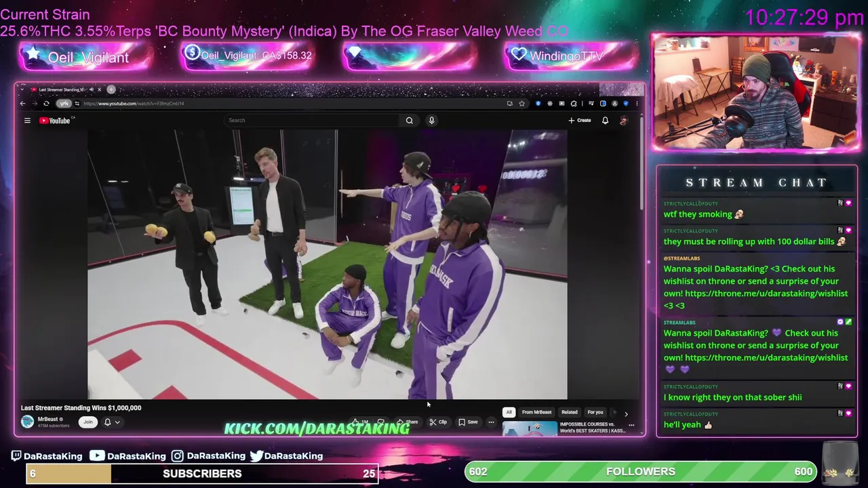
Task: Open throne wishlist link from @Streamlabs message
Action: (766, 293)
